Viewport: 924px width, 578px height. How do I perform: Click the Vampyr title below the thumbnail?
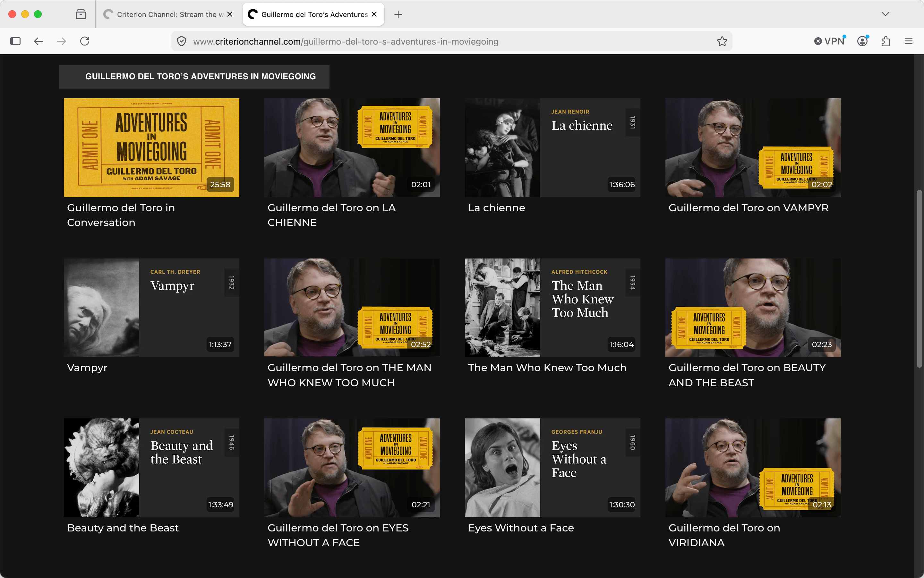click(87, 368)
